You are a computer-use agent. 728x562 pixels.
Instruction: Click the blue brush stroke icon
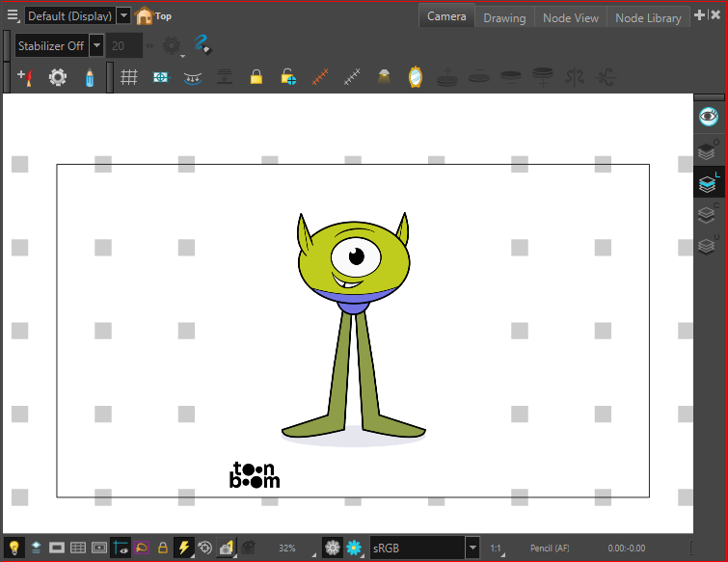point(202,45)
